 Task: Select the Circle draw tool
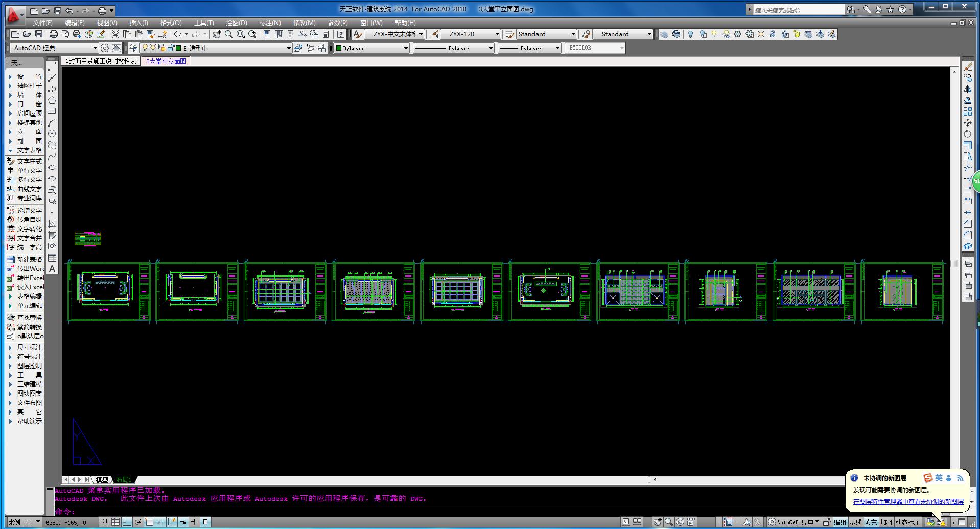click(x=52, y=134)
